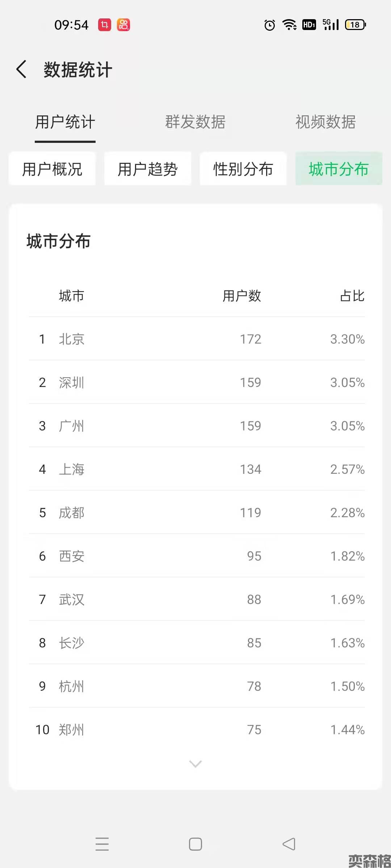Select the 用户概况 filter button
The image size is (391, 868).
52,169
